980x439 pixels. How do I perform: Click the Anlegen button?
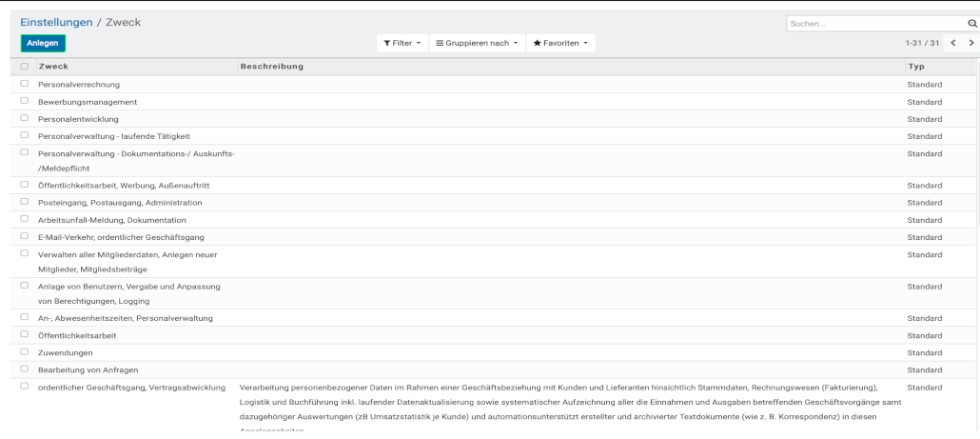(x=43, y=43)
